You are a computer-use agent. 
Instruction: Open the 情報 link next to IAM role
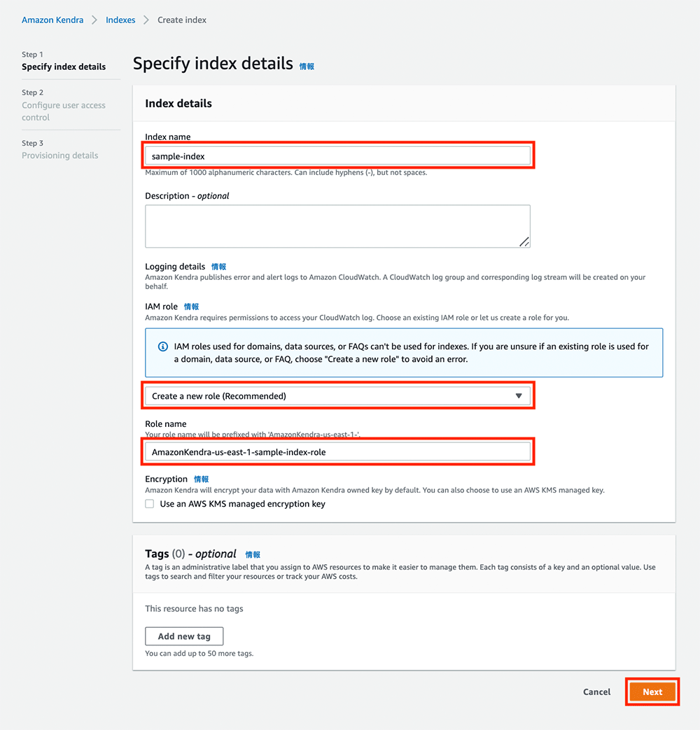pyautogui.click(x=192, y=307)
